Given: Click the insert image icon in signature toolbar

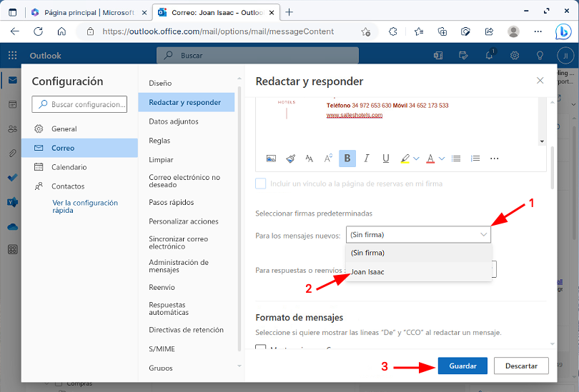Looking at the screenshot, I should coord(271,159).
